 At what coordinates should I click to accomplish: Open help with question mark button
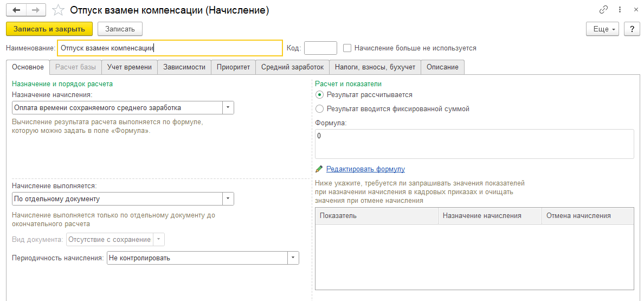click(x=632, y=29)
